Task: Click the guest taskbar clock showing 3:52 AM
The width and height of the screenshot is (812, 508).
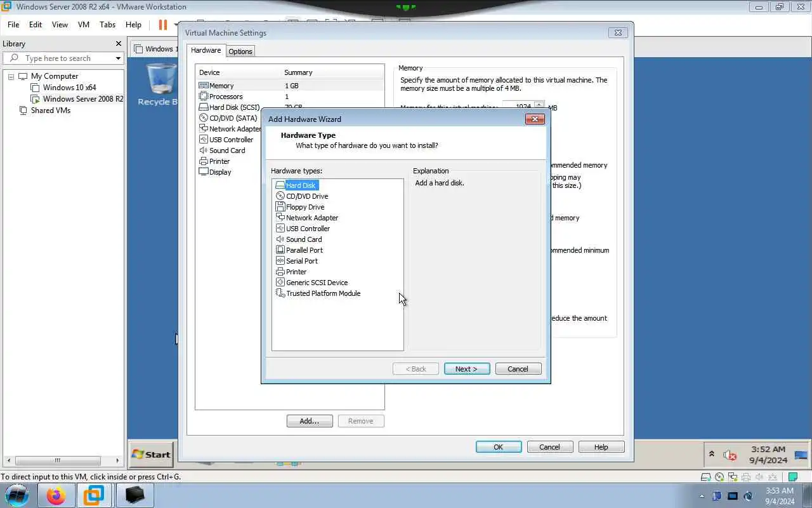Action: [x=768, y=455]
